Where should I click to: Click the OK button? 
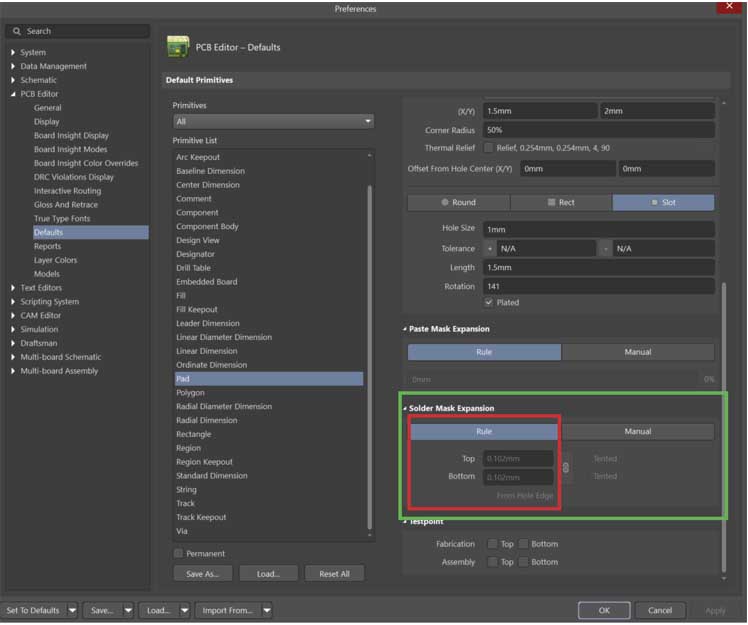603,610
